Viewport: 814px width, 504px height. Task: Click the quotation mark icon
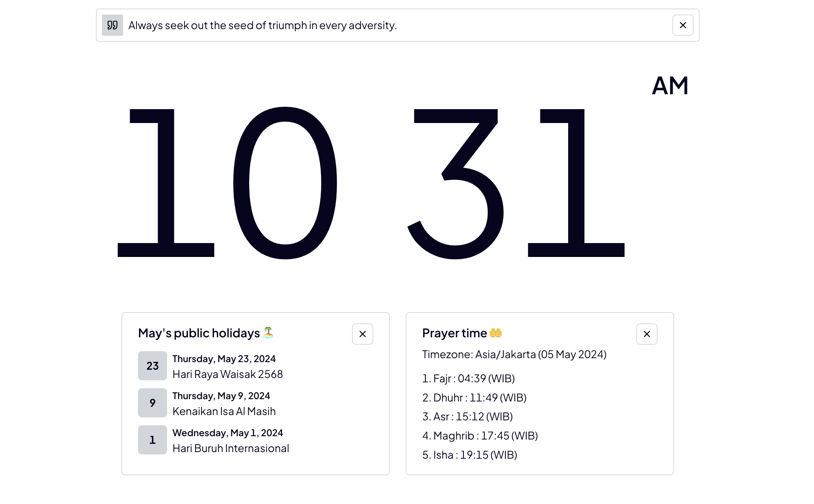113,25
